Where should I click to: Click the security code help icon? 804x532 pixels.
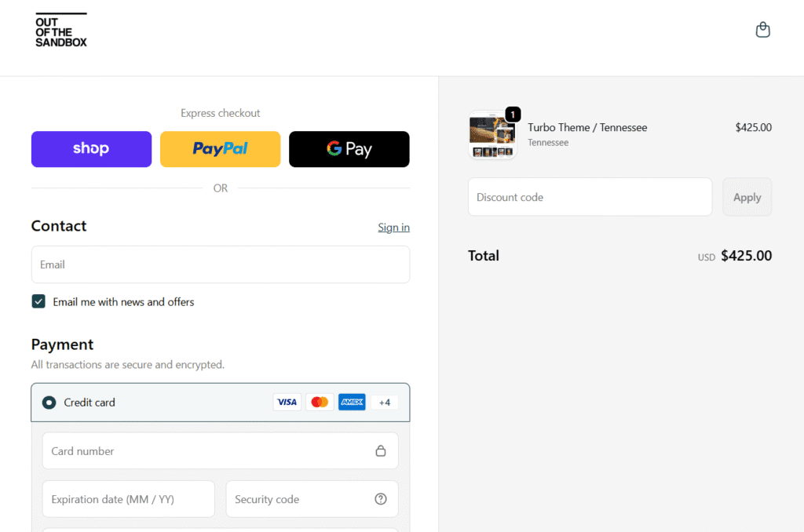tap(381, 499)
